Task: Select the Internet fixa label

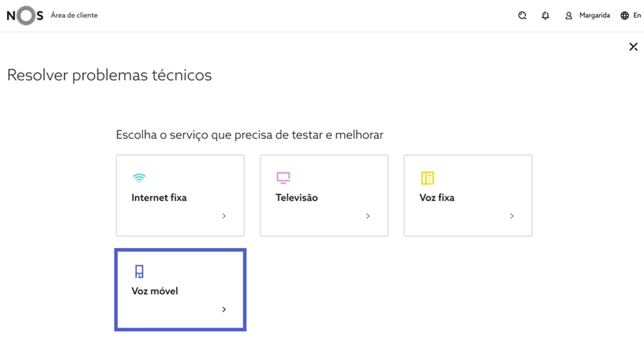Action: click(159, 198)
